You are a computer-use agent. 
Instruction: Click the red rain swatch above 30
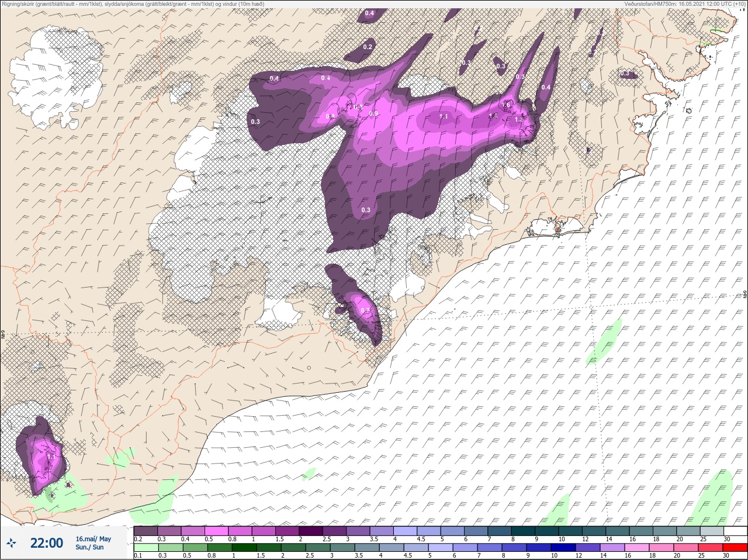pos(735,547)
